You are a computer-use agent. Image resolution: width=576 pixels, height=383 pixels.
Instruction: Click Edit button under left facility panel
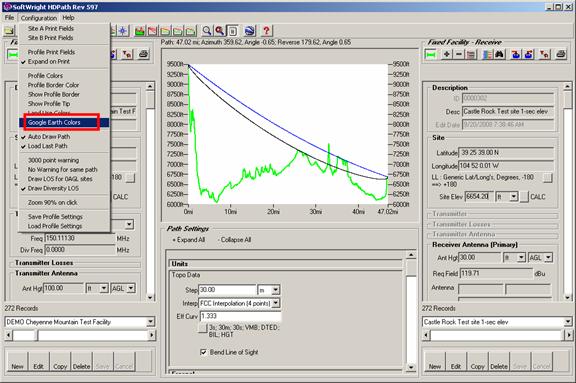(x=39, y=361)
